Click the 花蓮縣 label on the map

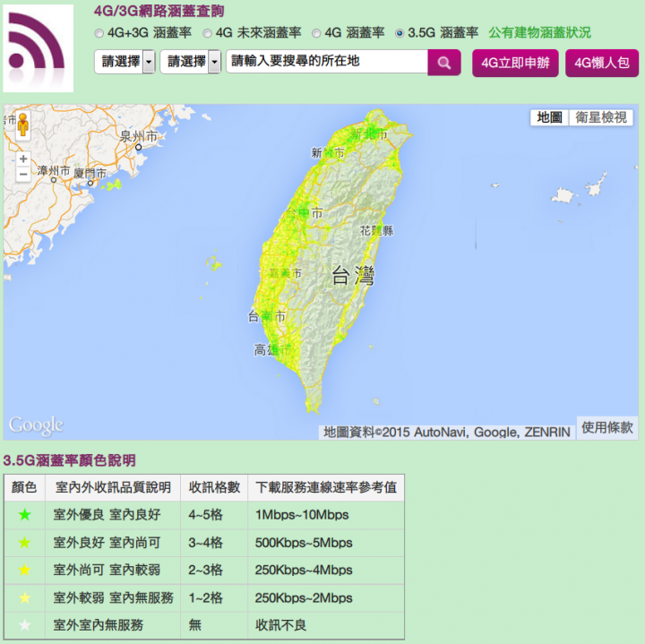(x=377, y=231)
